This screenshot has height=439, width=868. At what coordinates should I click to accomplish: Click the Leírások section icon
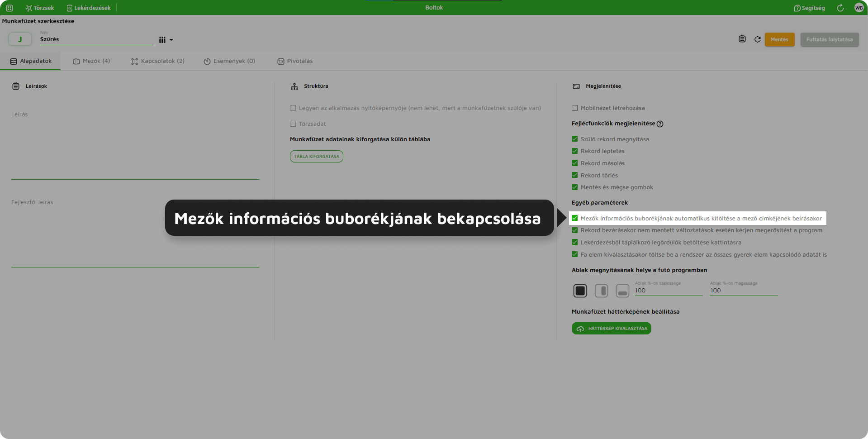tap(16, 86)
